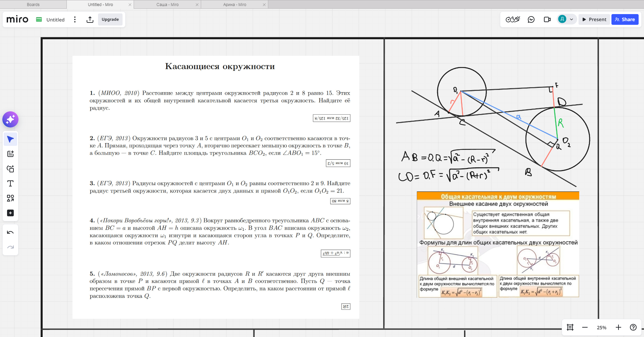Select the cursor selection tool
This screenshot has height=337, width=644.
click(10, 139)
